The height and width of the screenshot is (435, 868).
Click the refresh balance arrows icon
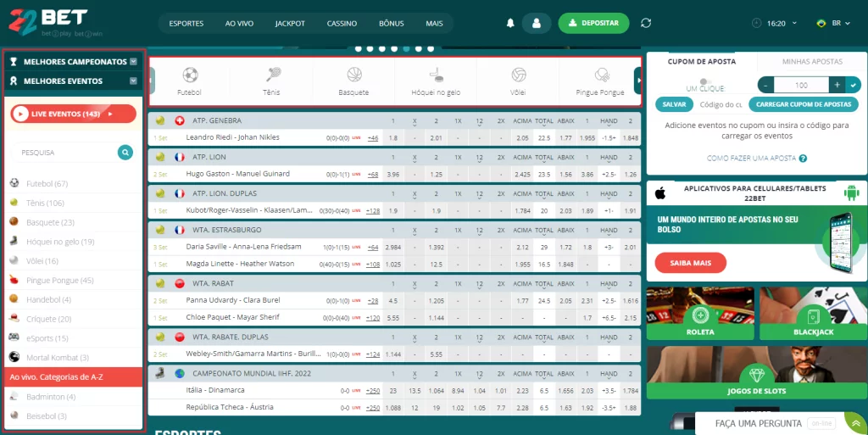[x=645, y=23]
